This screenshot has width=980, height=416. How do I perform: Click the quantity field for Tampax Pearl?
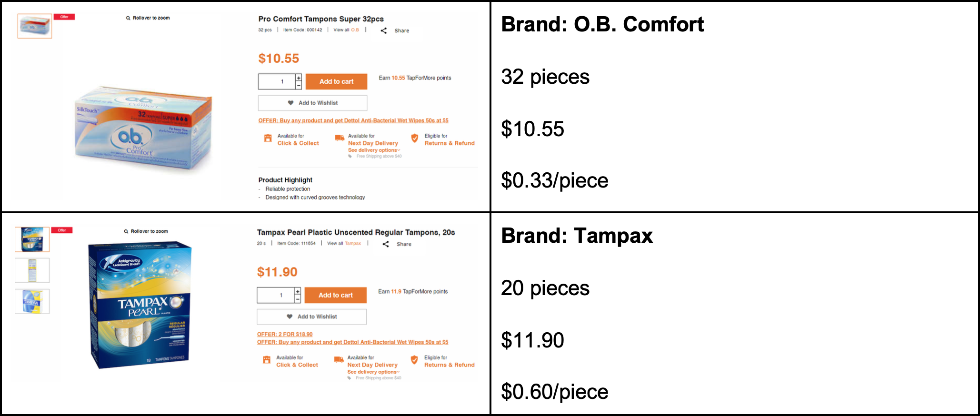click(x=276, y=295)
